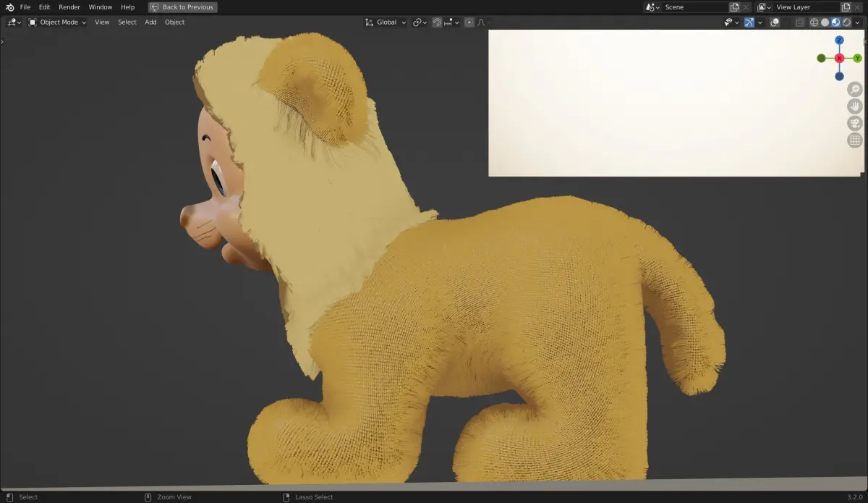Click the lion character's eye
Screen dimensions: 868x503
[x=218, y=179]
